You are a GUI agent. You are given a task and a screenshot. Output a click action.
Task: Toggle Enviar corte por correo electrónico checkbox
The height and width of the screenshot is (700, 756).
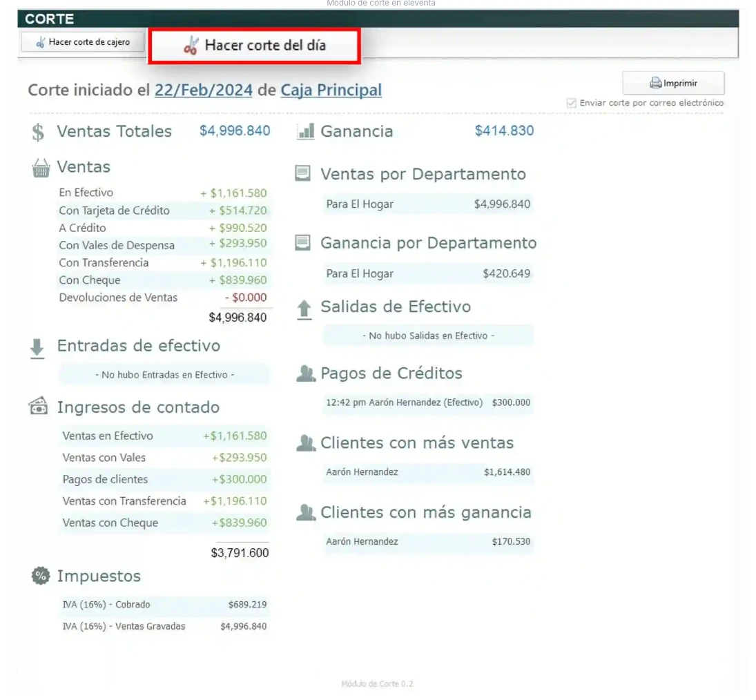(572, 103)
